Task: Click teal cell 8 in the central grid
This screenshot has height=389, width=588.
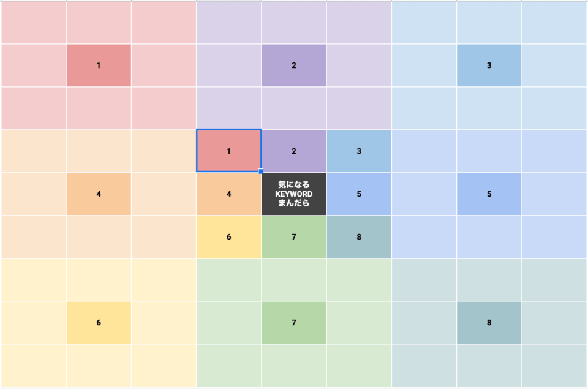Action: pos(359,237)
